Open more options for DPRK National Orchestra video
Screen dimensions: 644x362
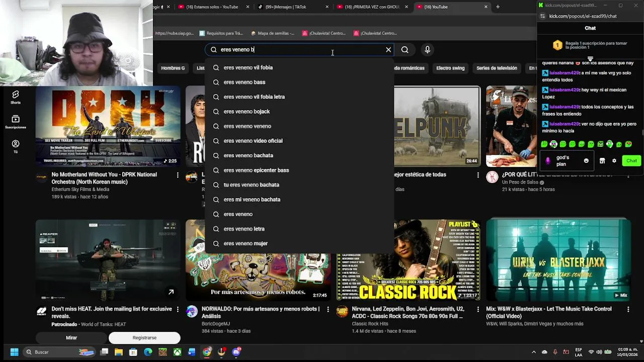coord(178,175)
